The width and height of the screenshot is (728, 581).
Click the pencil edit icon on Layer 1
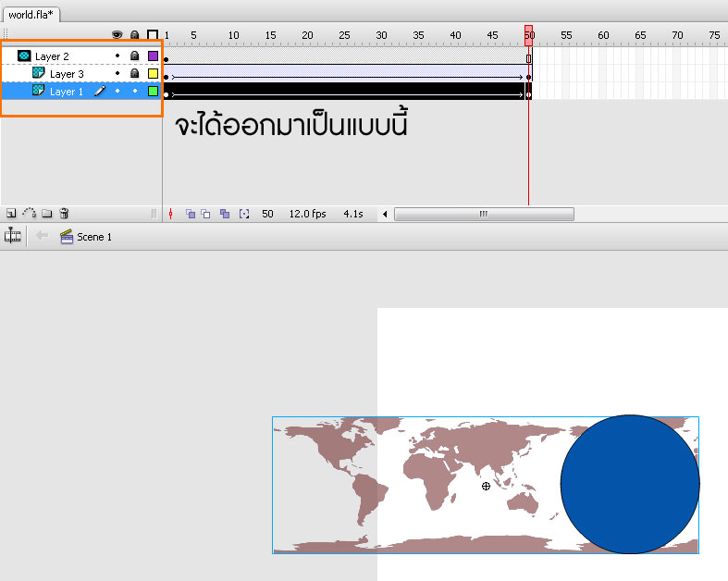pos(100,91)
